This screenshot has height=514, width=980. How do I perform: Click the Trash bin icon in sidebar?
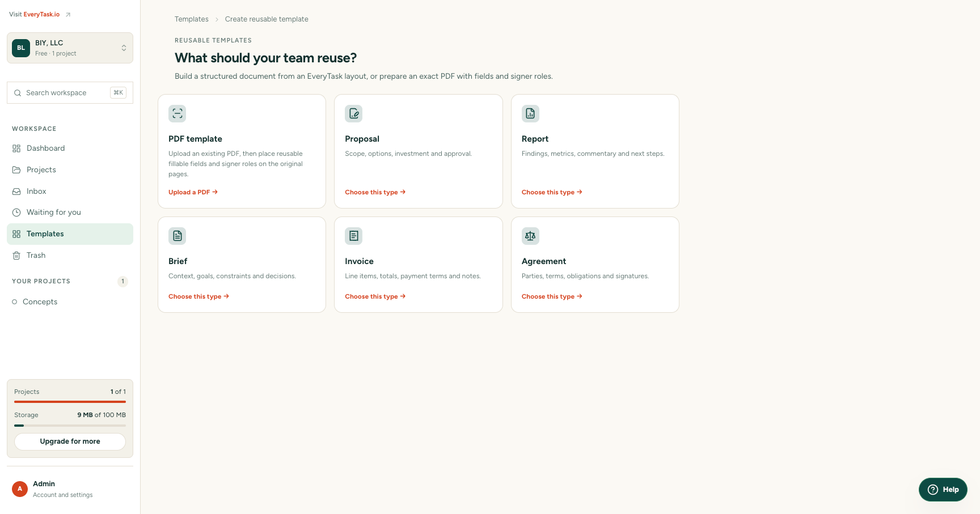coord(16,256)
